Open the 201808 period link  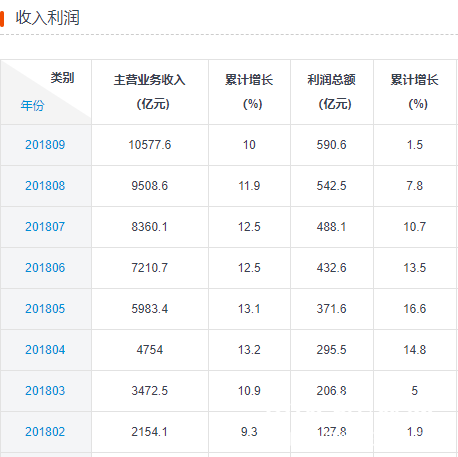point(45,186)
